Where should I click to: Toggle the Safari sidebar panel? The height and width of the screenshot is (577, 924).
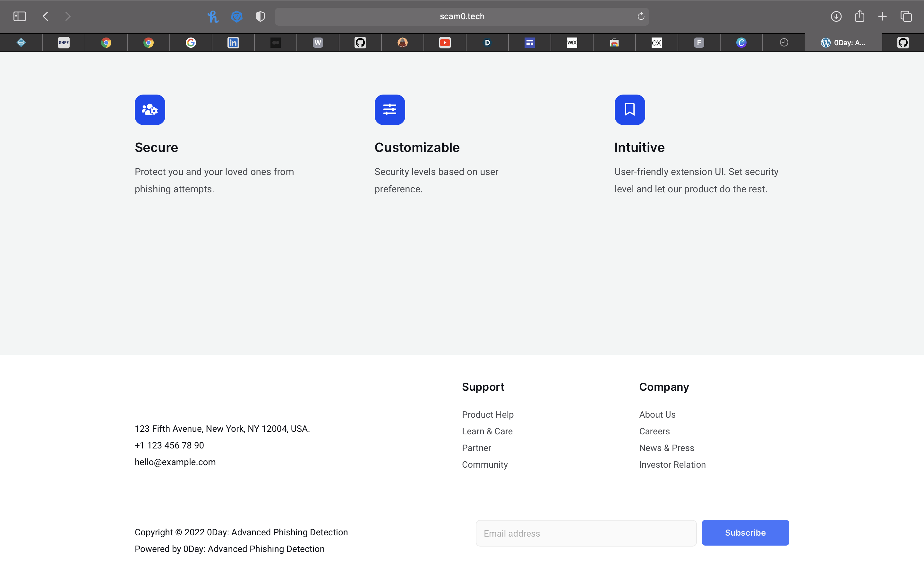click(x=19, y=16)
